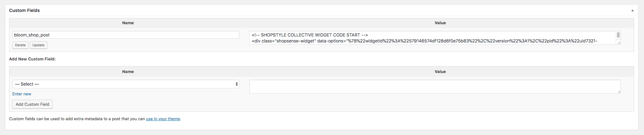Click Value header in the new field table
Viewport: 644px width, 135px height.
[440, 72]
